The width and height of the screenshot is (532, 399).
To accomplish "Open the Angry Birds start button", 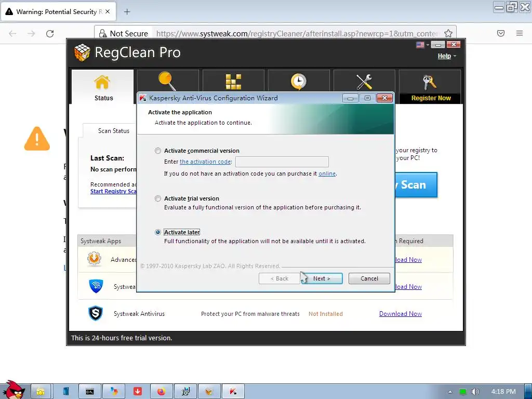I will coord(14,390).
